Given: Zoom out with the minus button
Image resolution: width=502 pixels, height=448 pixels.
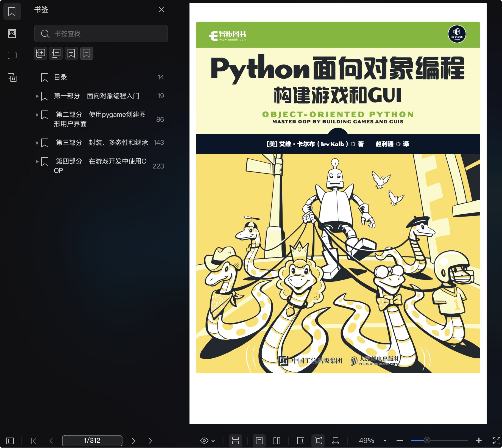Looking at the screenshot, I should (400, 441).
